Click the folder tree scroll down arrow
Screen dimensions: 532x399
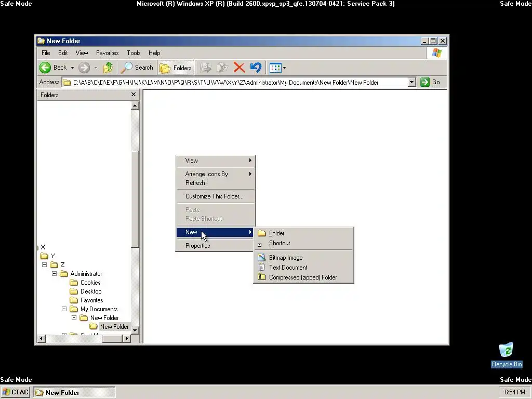[x=135, y=330]
